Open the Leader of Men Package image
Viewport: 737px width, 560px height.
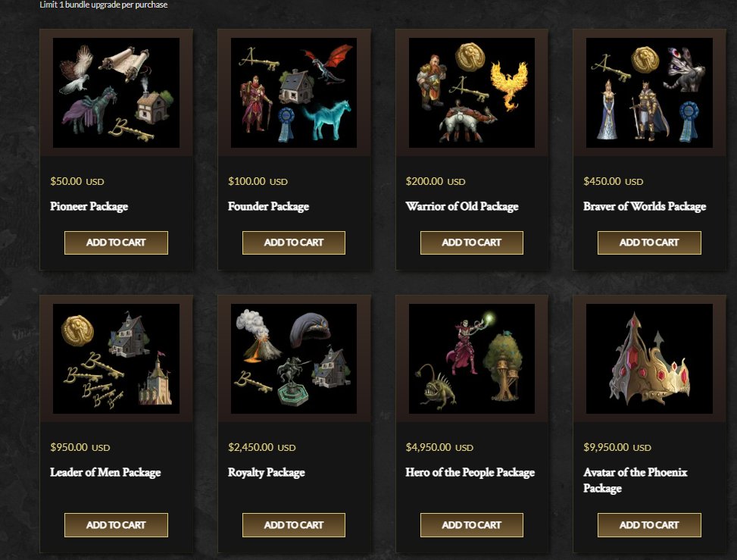click(x=116, y=358)
